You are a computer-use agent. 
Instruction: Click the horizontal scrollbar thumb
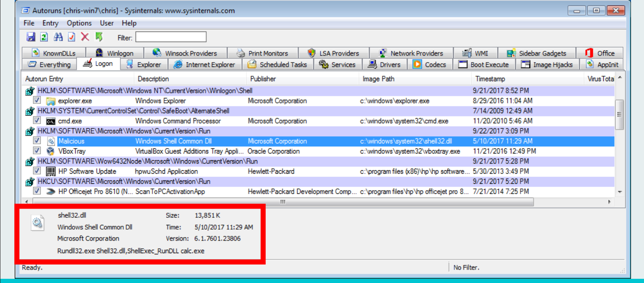point(283,202)
